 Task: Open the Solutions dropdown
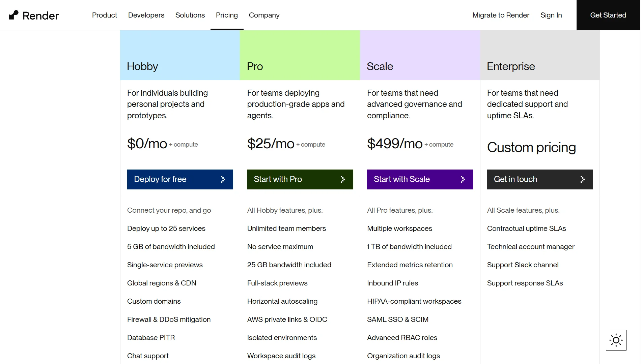pyautogui.click(x=190, y=15)
